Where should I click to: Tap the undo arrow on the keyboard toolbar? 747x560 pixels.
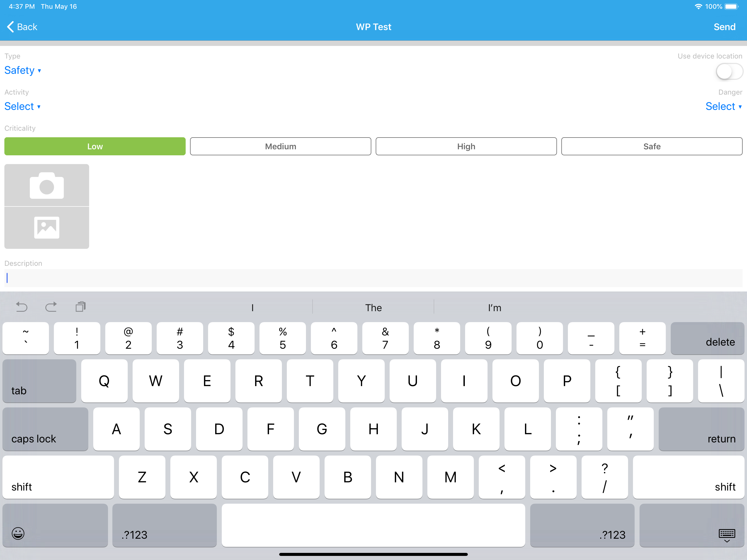point(22,307)
